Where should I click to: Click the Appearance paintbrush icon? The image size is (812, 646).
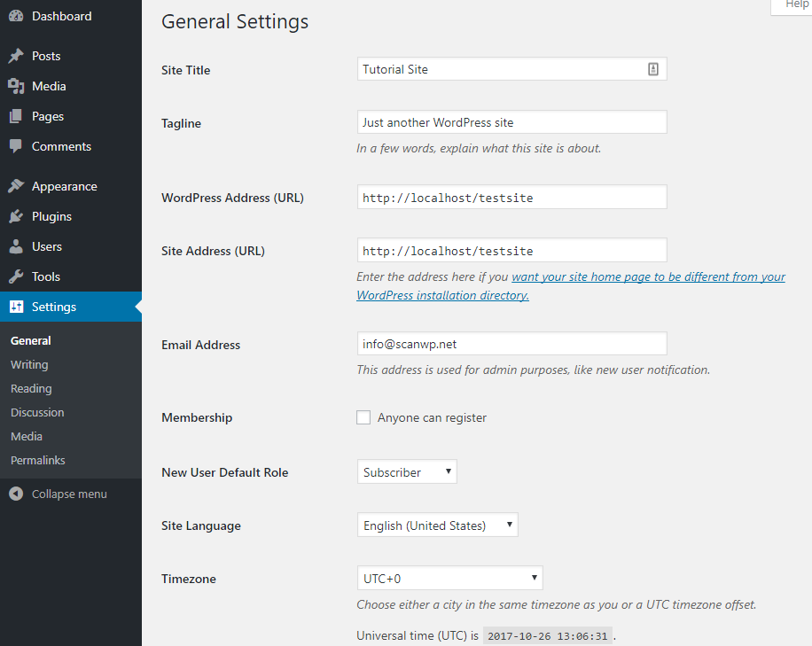16,186
